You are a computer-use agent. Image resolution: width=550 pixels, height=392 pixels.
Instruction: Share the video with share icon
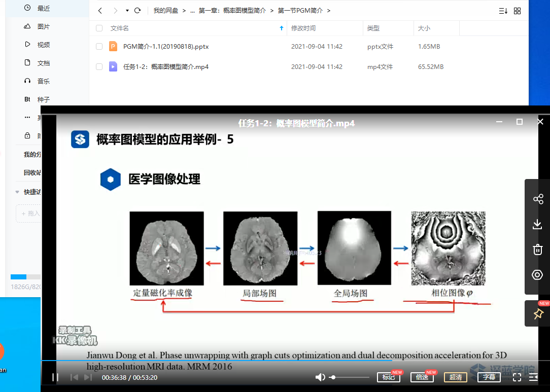coord(538,199)
